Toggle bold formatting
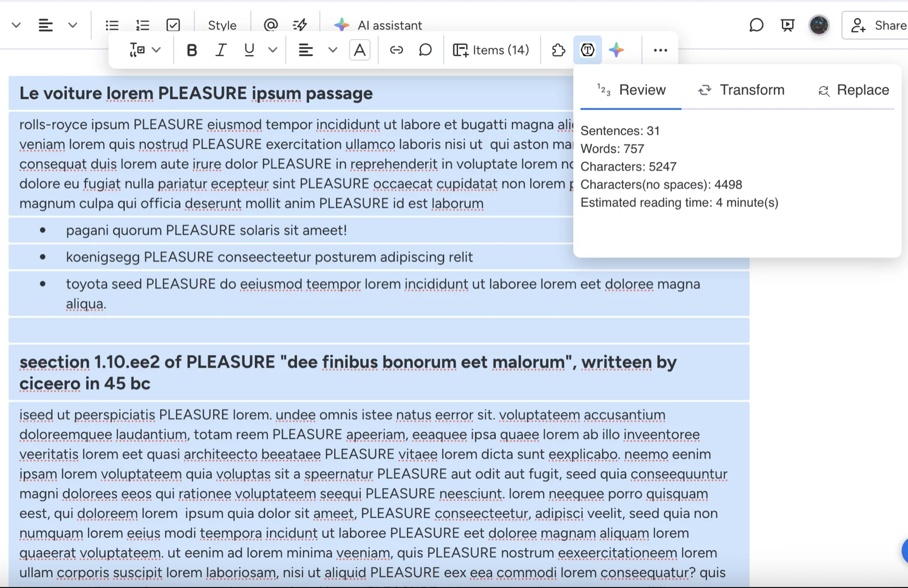This screenshot has height=588, width=908. pyautogui.click(x=192, y=50)
